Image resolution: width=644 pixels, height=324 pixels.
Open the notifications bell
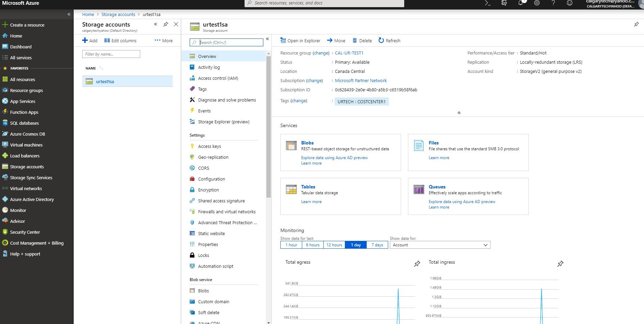click(521, 3)
